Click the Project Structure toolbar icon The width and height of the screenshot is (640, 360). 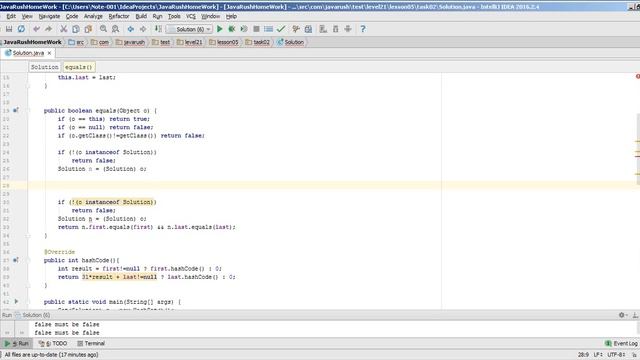[309, 29]
